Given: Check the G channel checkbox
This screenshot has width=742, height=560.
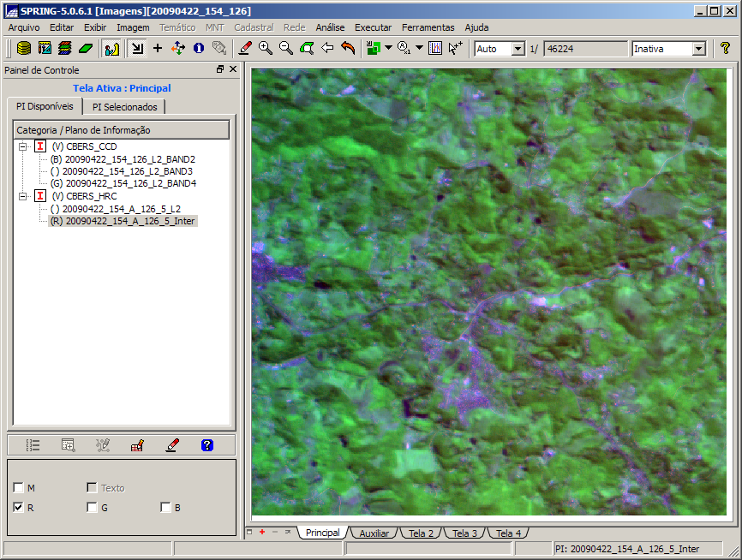Looking at the screenshot, I should click(x=92, y=508).
